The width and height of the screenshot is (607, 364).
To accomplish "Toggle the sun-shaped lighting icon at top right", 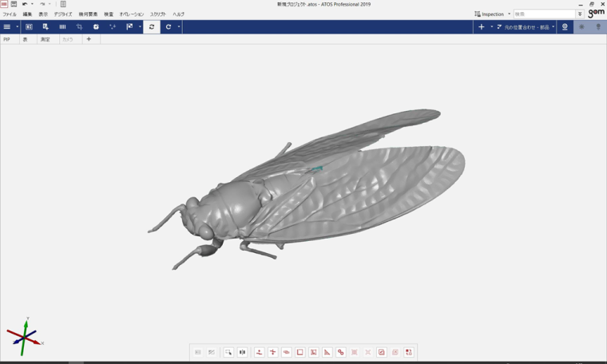I will pos(581,27).
